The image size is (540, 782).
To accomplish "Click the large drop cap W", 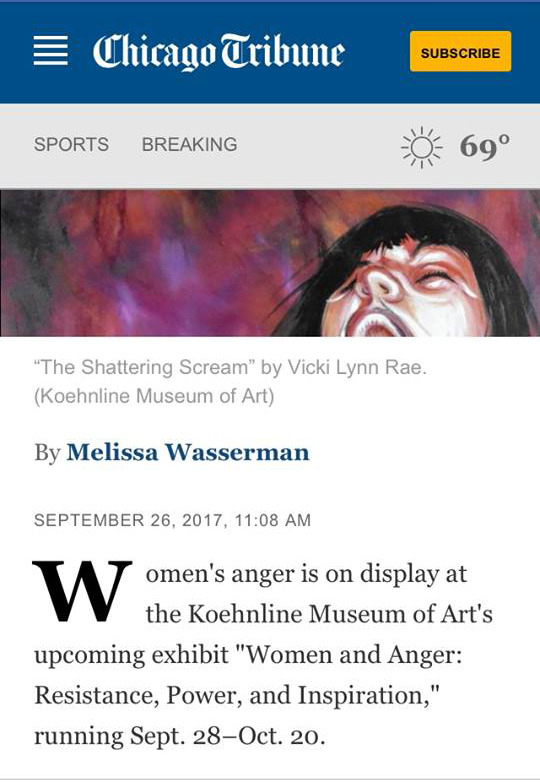I will (82, 591).
